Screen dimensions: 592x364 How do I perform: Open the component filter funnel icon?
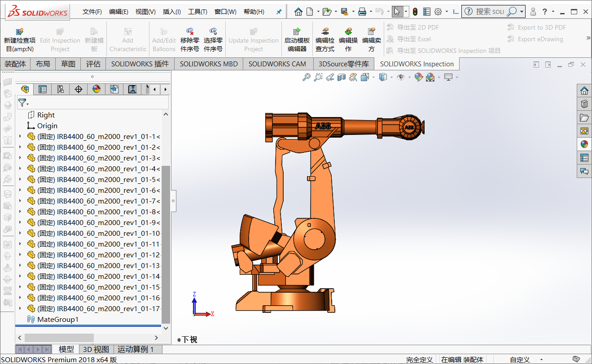[x=22, y=103]
